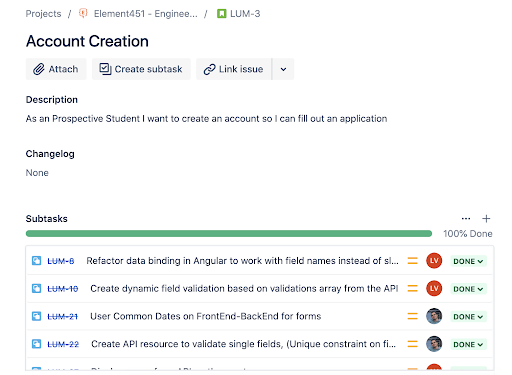Click the subtask type icon for LUM-22

pos(36,344)
